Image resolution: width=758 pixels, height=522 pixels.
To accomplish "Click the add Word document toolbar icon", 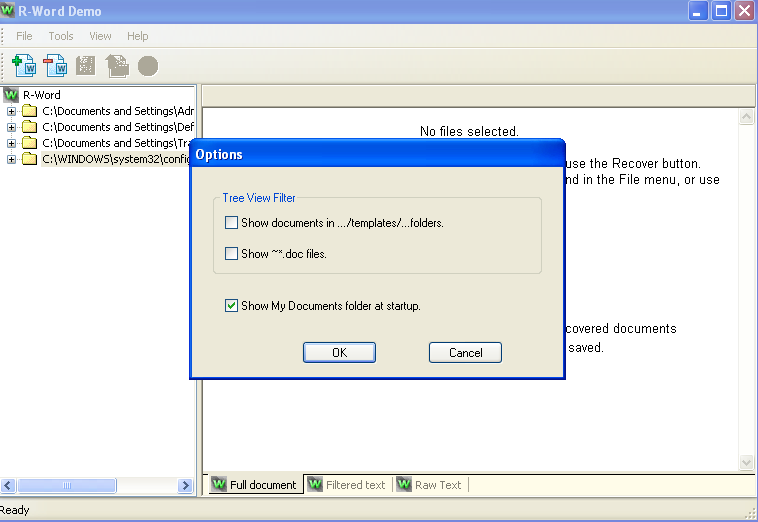I will pos(24,66).
